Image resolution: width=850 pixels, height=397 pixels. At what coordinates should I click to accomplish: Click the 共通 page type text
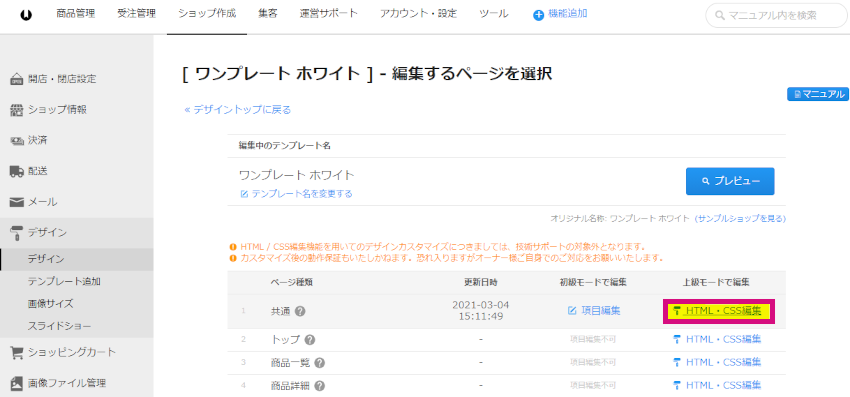(281, 311)
